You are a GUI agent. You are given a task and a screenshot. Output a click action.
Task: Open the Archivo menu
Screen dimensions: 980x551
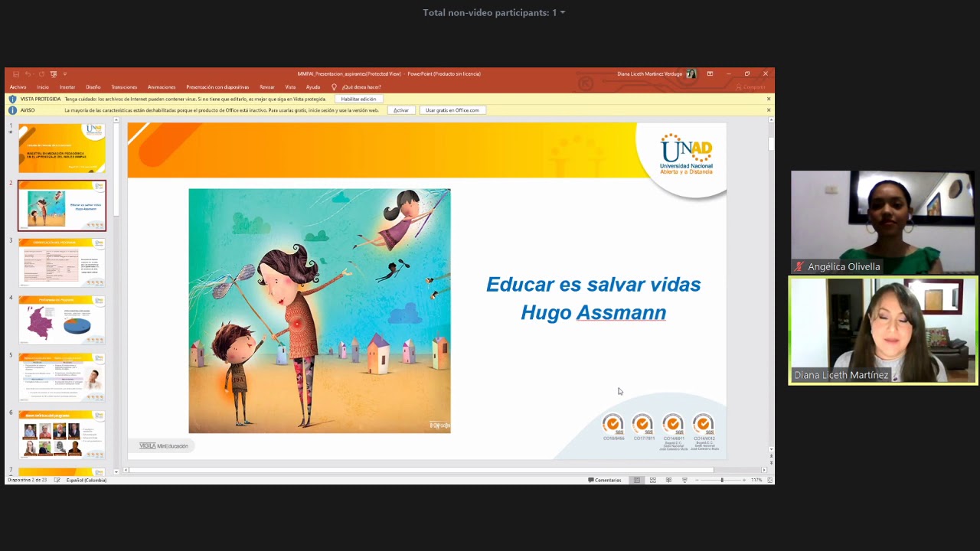(x=18, y=87)
